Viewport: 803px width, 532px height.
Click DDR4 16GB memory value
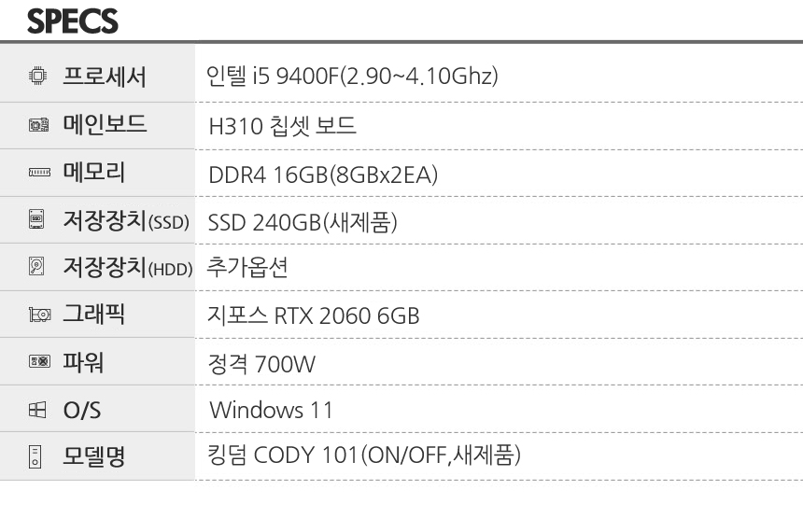point(323,175)
